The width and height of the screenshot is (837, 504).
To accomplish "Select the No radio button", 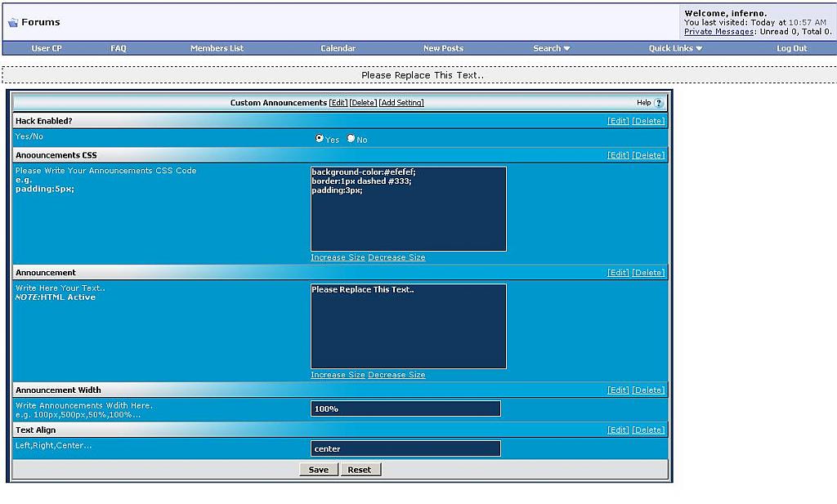I will (x=351, y=139).
